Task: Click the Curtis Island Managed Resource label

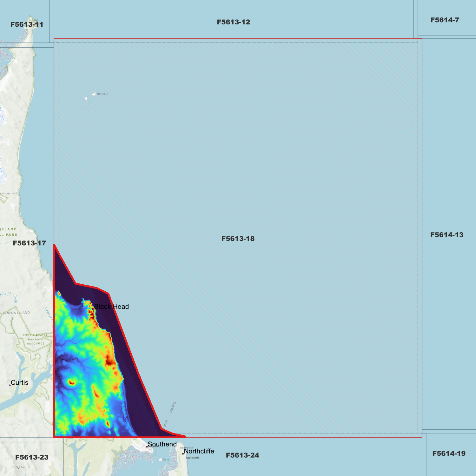Action: point(36,339)
